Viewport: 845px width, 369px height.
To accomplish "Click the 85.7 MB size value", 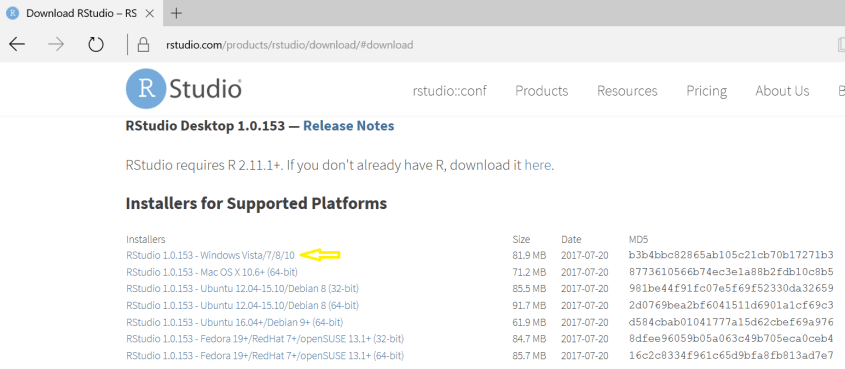I will pos(529,356).
